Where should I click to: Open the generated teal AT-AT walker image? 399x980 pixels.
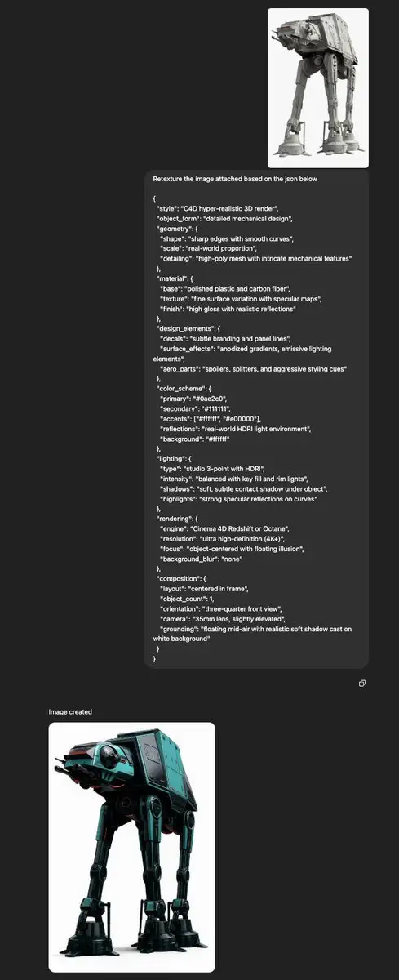132,847
